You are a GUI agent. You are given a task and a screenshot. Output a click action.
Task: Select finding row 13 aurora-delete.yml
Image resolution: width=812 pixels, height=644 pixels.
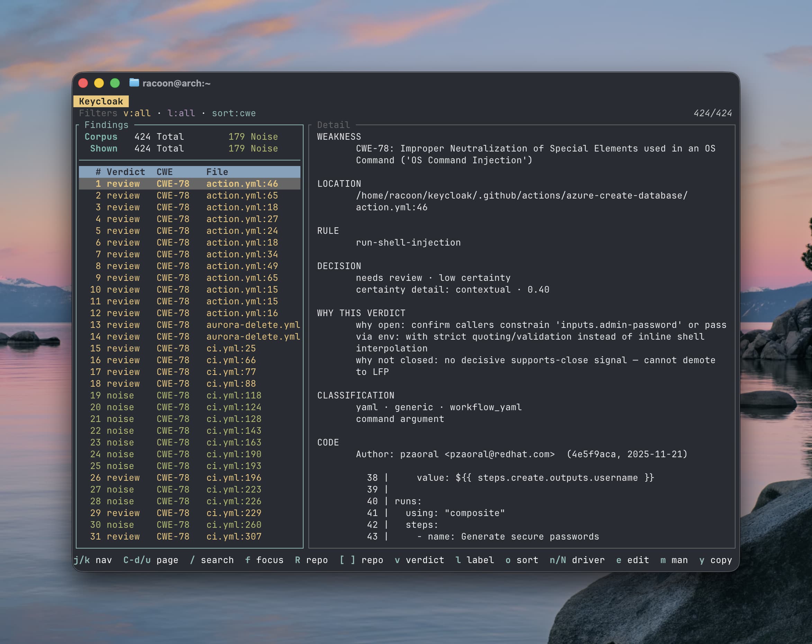(x=189, y=325)
